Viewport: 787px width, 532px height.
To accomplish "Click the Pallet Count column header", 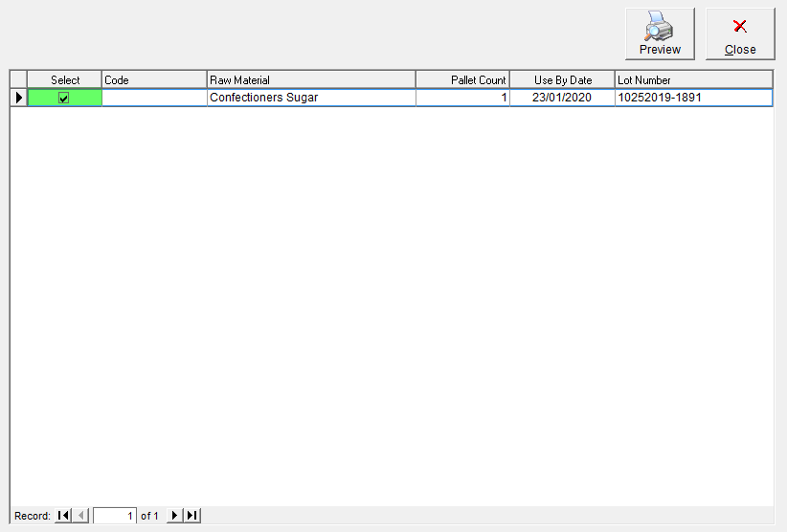I will point(462,80).
